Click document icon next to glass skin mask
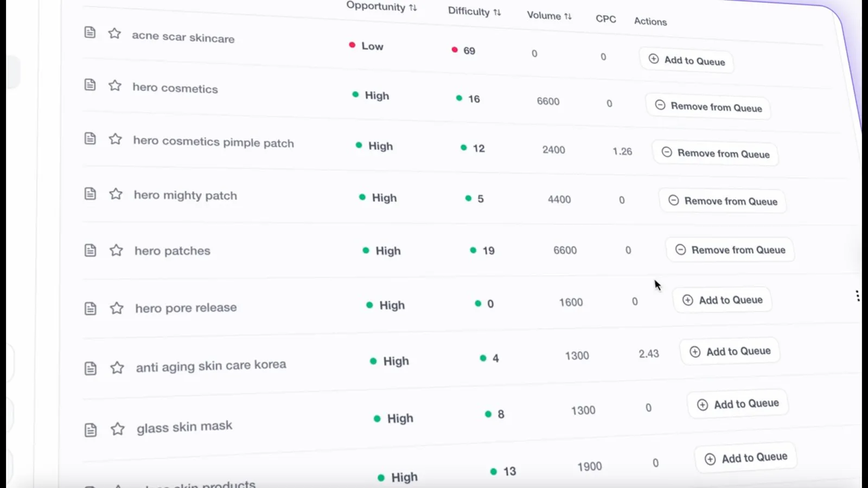The height and width of the screenshot is (488, 868). pyautogui.click(x=91, y=430)
